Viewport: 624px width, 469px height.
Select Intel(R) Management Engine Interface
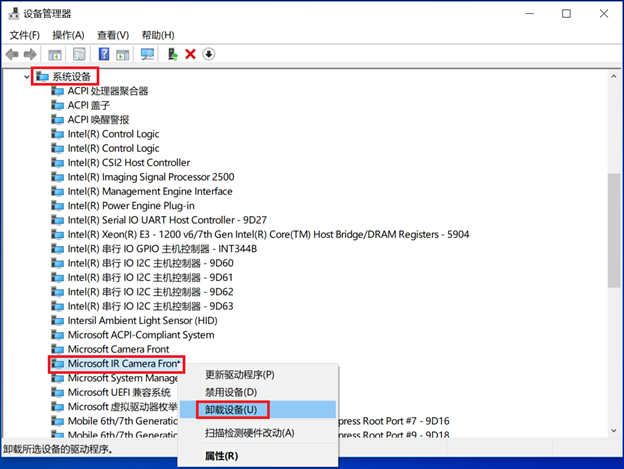[150, 191]
